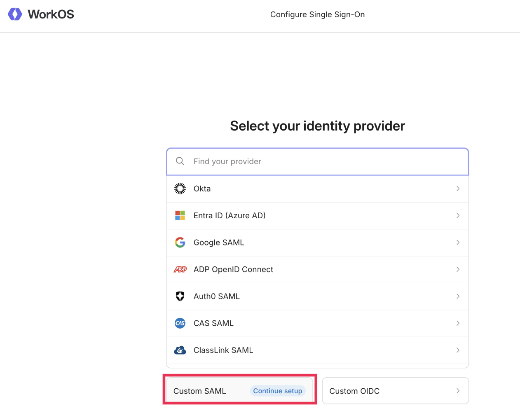Click the search magnifier icon
Viewport: 520px width, 420px height.
(x=180, y=161)
